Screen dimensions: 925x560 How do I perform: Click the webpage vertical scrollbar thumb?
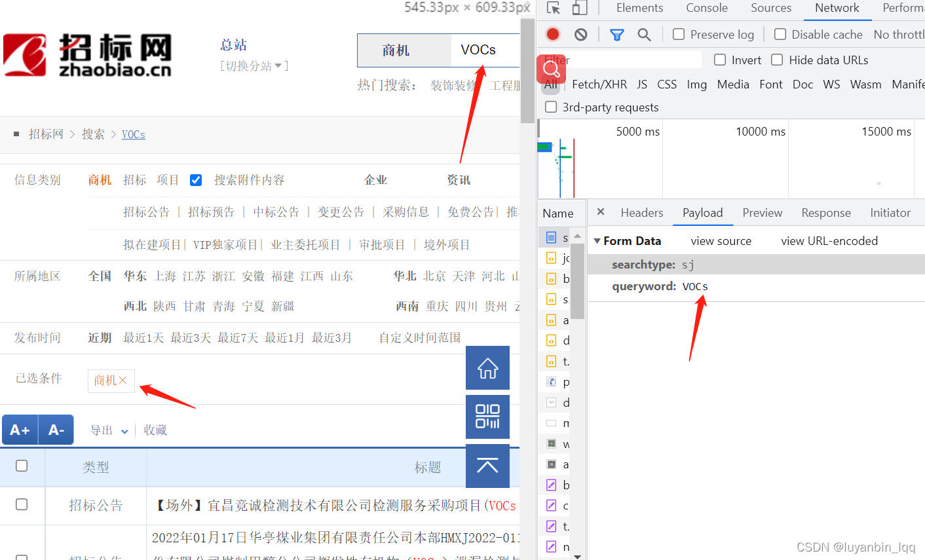pos(528,71)
